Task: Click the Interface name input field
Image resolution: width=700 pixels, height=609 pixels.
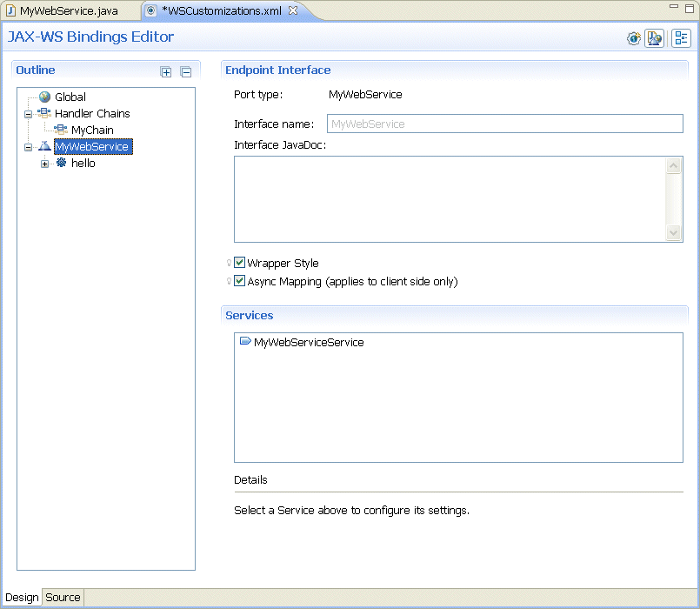Action: pos(505,124)
